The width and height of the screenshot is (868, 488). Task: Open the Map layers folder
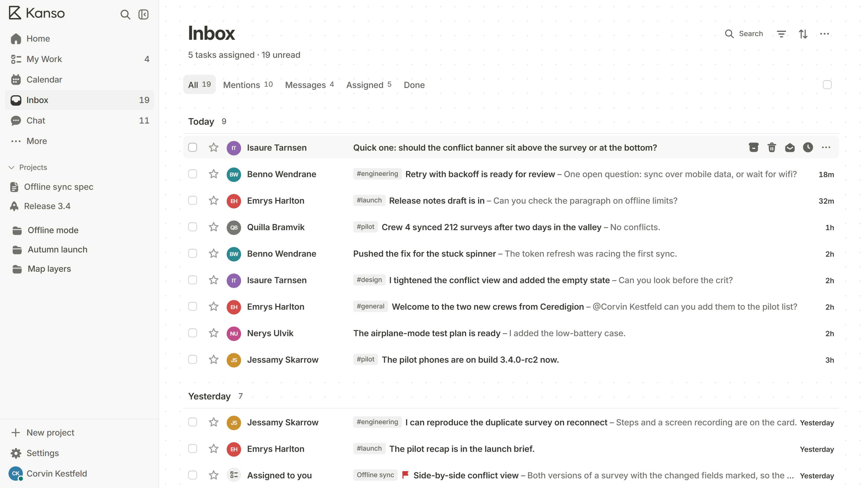[x=80, y=269]
